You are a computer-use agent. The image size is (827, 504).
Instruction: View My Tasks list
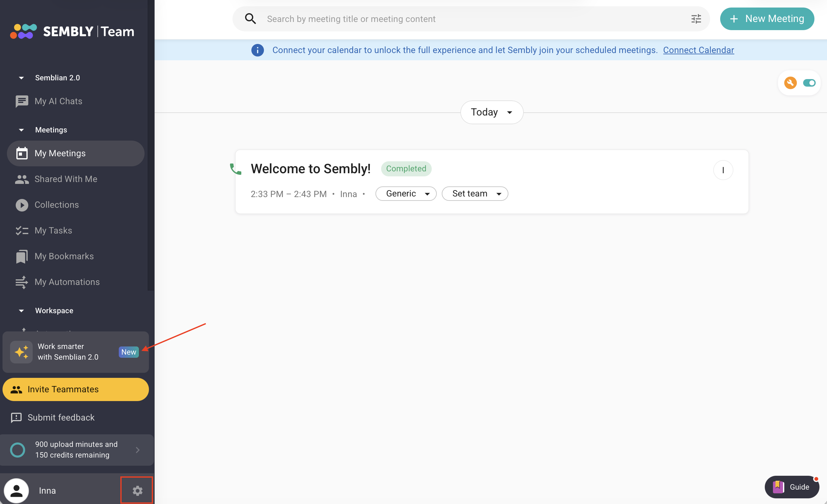53,230
